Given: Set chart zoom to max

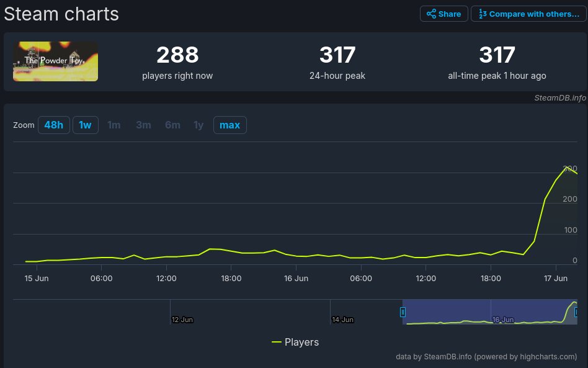Looking at the screenshot, I should (229, 125).
